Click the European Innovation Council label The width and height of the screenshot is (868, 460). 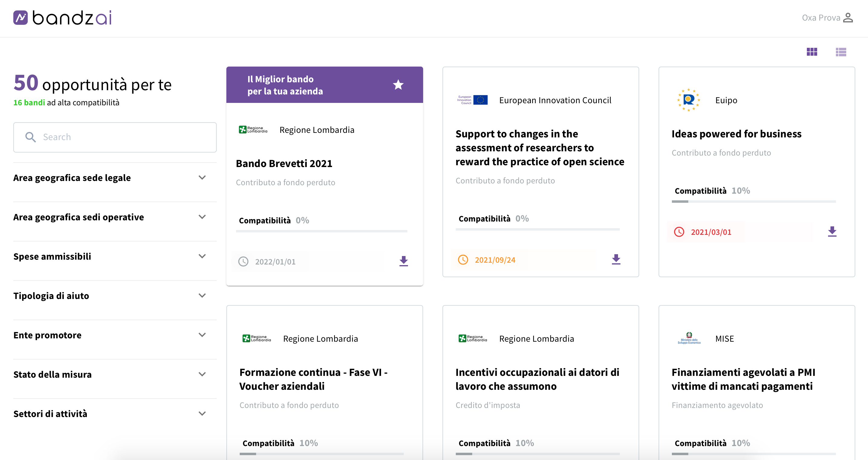tap(555, 100)
